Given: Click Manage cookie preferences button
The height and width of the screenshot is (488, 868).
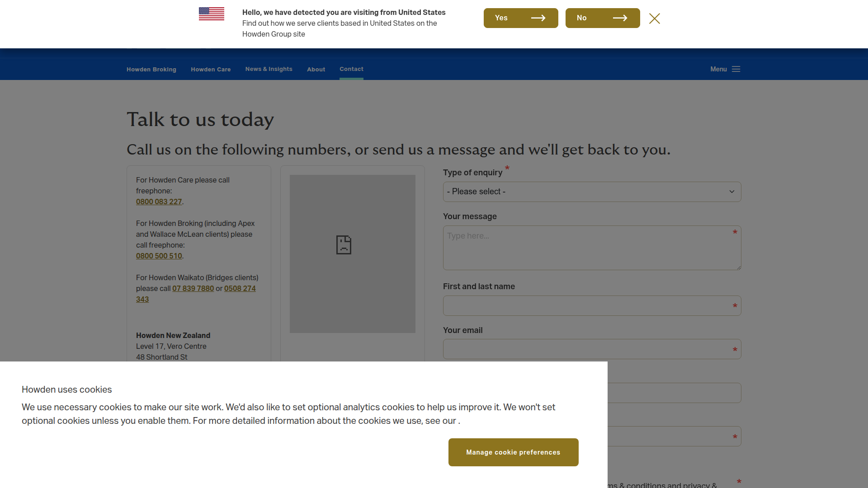Looking at the screenshot, I should 513,452.
